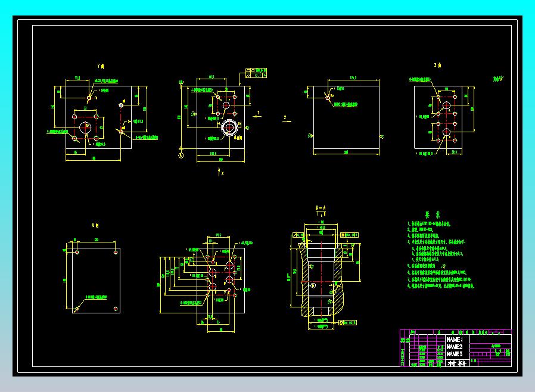Pick the datum A circle symbol
This screenshot has height=392, width=535.
point(181,155)
